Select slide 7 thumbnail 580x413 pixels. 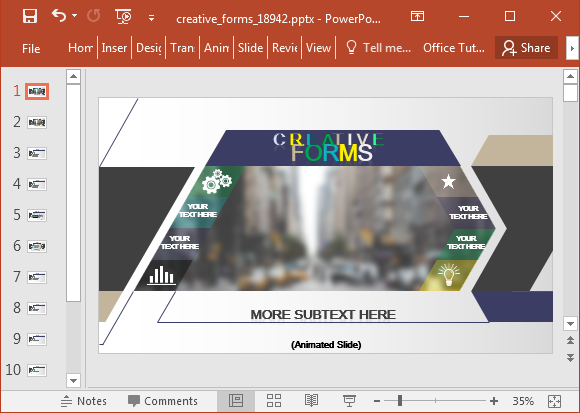37,277
